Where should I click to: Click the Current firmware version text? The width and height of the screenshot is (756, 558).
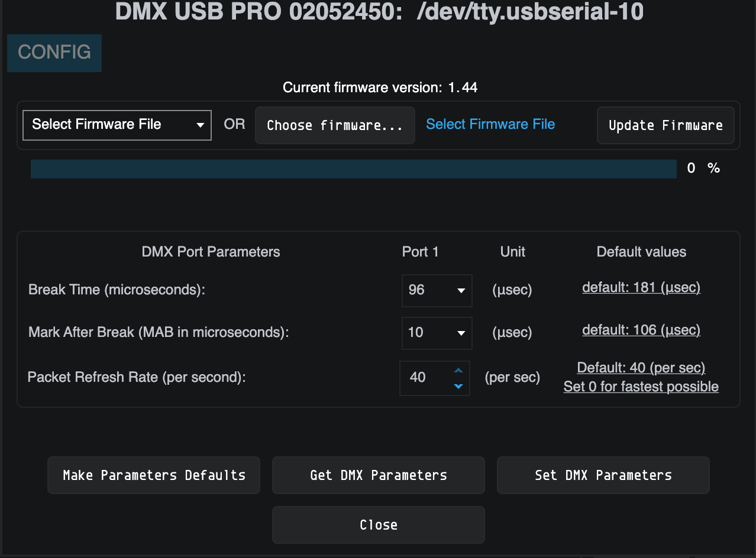point(380,88)
